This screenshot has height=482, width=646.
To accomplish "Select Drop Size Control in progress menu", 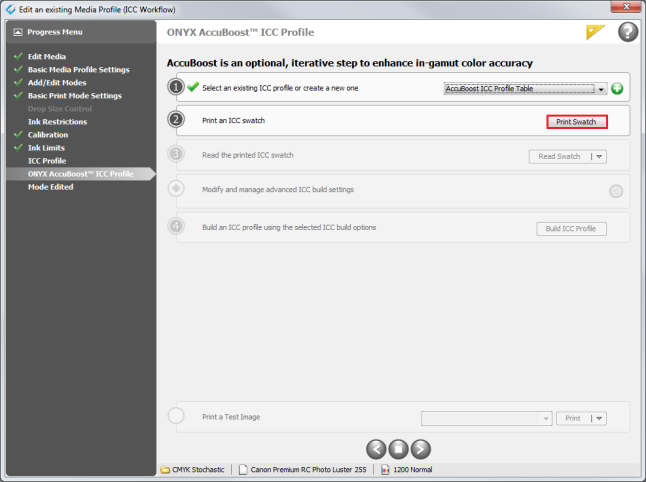I will coord(60,109).
